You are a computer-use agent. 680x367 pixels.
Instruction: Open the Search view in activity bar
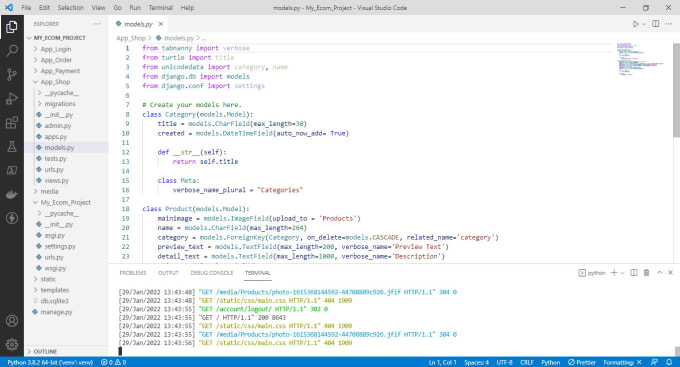pyautogui.click(x=12, y=51)
